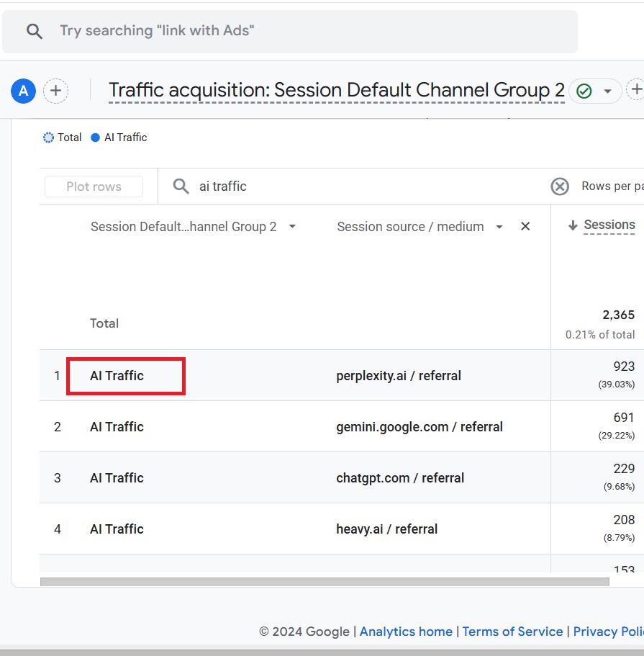This screenshot has width=644, height=656.
Task: Toggle the Total legend item
Action: 62,138
